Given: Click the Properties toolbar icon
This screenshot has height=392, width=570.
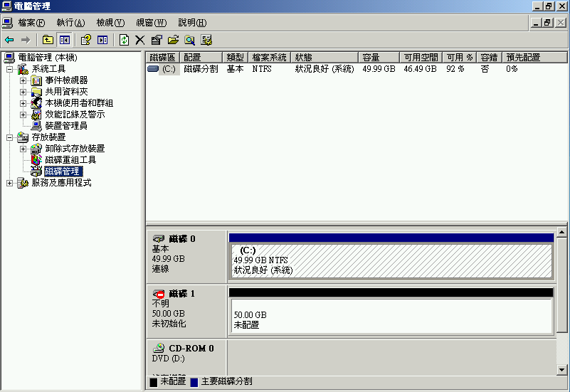Looking at the screenshot, I should [157, 40].
